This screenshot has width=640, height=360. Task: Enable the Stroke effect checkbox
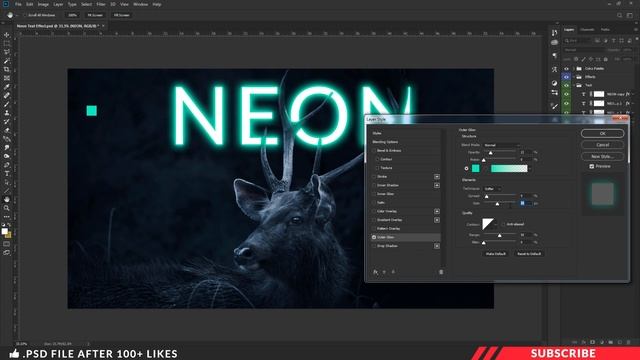[x=374, y=177]
